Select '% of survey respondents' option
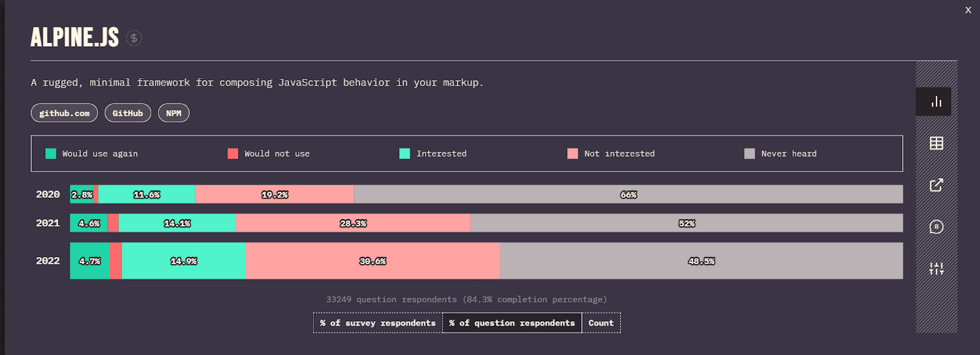 point(377,323)
